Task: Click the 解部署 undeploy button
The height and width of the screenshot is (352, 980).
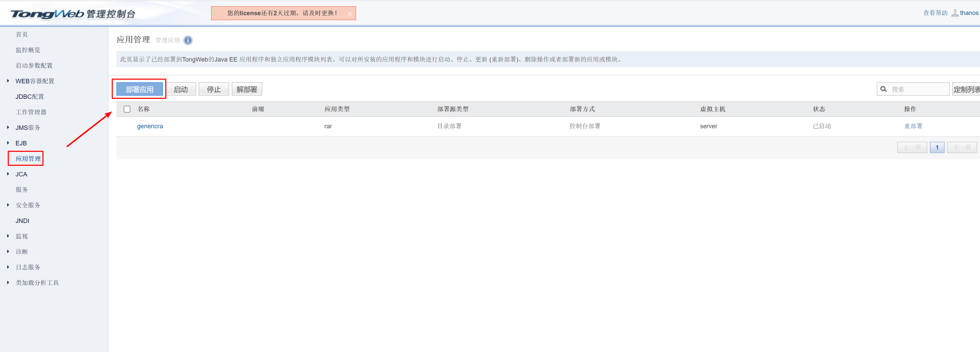Action: (x=246, y=89)
